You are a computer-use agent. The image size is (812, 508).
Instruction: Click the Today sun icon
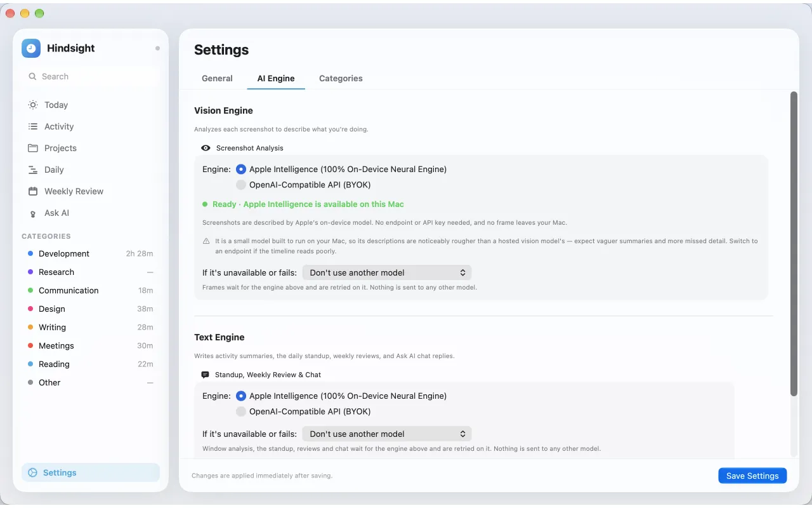click(x=33, y=105)
